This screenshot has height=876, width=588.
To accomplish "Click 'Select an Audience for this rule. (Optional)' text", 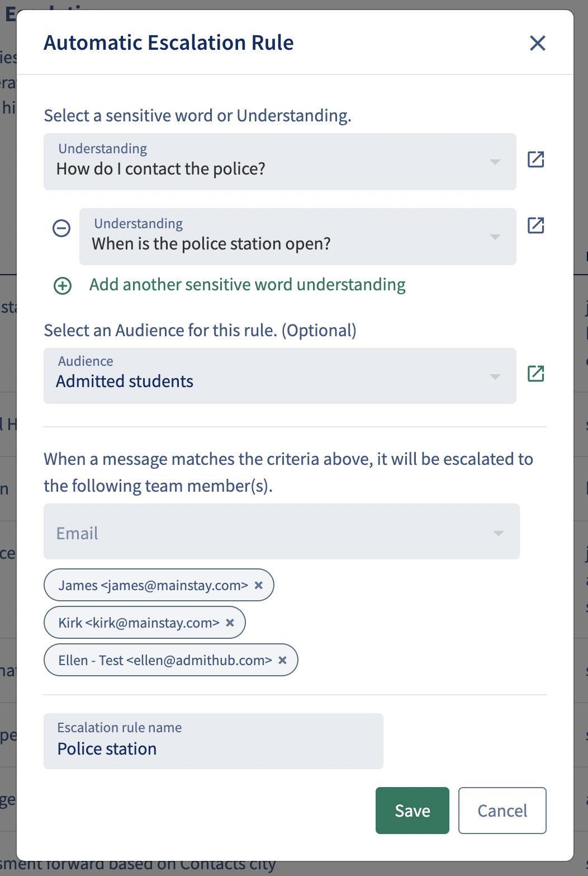I will point(200,331).
